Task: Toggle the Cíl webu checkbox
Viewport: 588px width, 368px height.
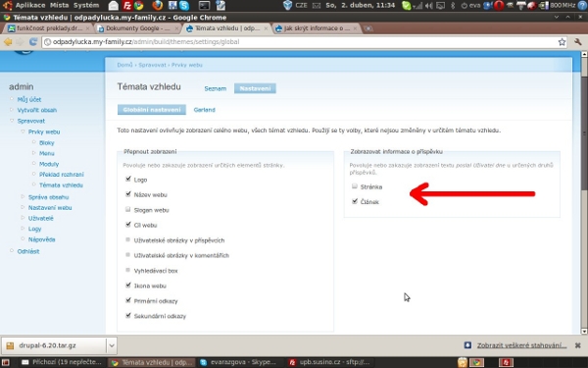Action: tap(128, 225)
